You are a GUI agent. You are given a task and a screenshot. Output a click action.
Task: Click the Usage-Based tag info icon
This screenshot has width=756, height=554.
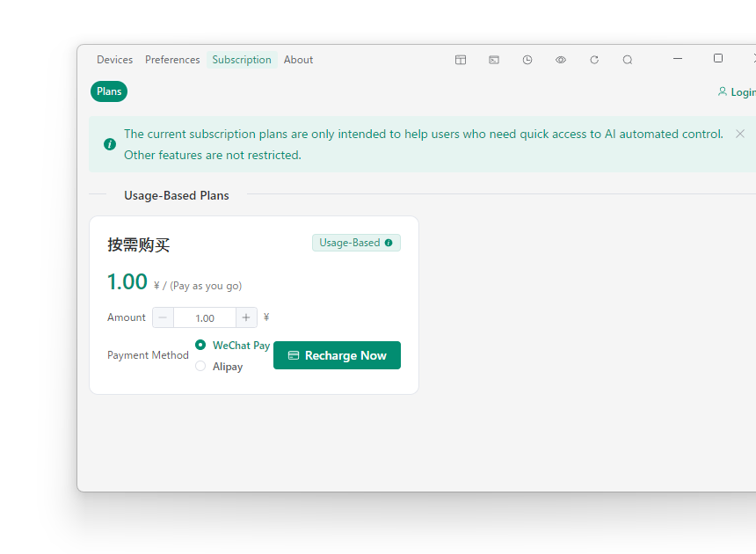[x=389, y=243]
